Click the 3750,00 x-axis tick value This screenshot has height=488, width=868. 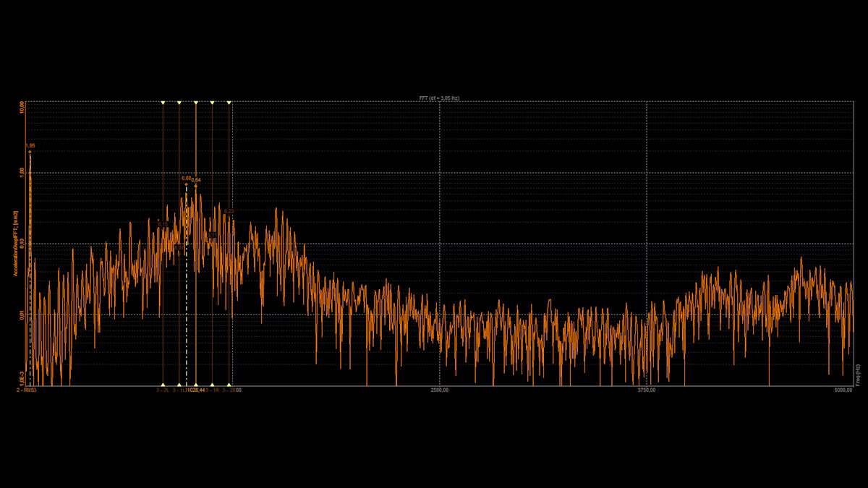click(647, 390)
